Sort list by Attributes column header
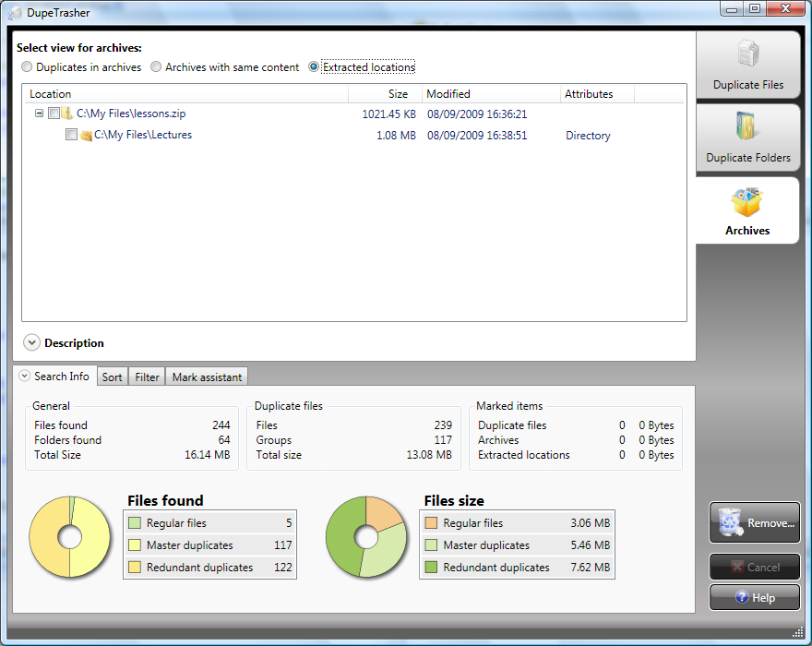 click(597, 94)
